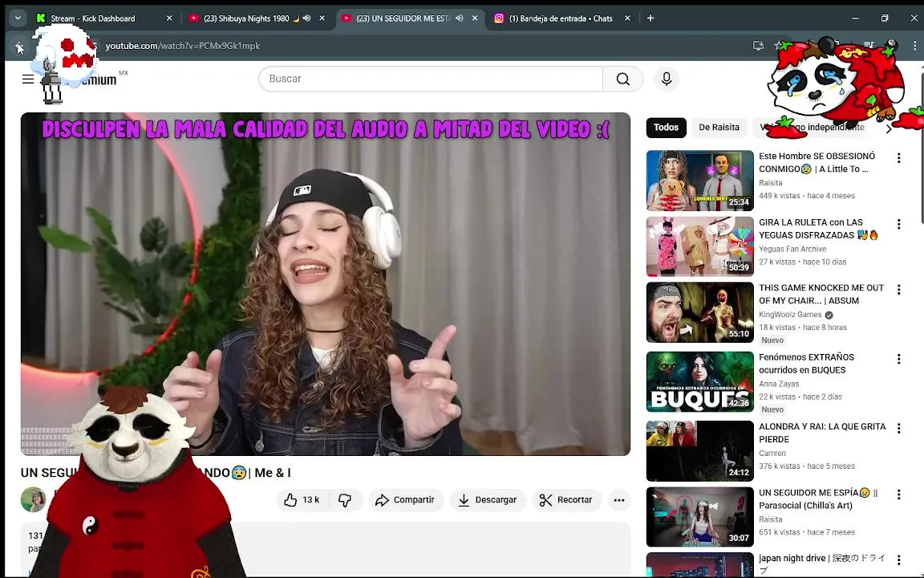Screen dimensions: 924x578
Task: Click channel name 'KingWoolz Games'
Action: pos(790,315)
